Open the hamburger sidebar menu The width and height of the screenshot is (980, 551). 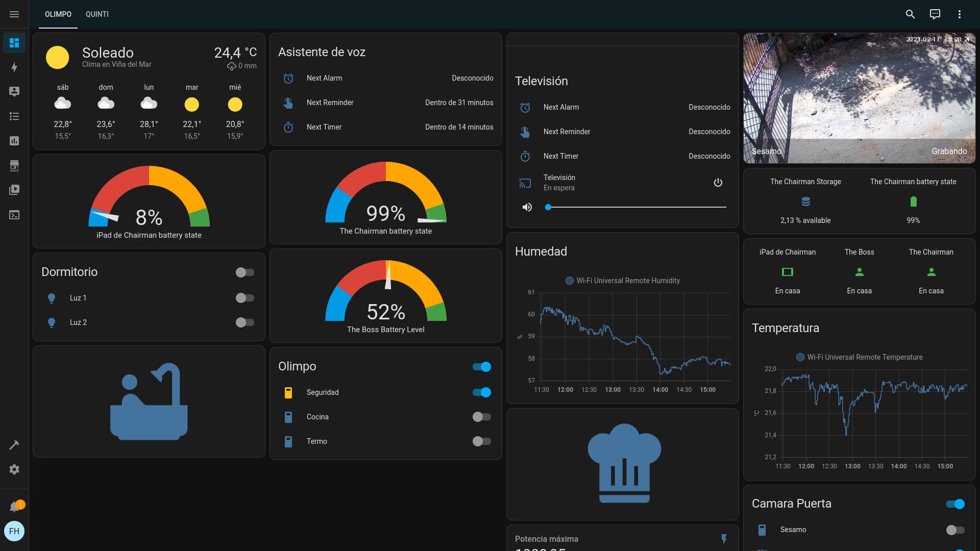pos(14,14)
